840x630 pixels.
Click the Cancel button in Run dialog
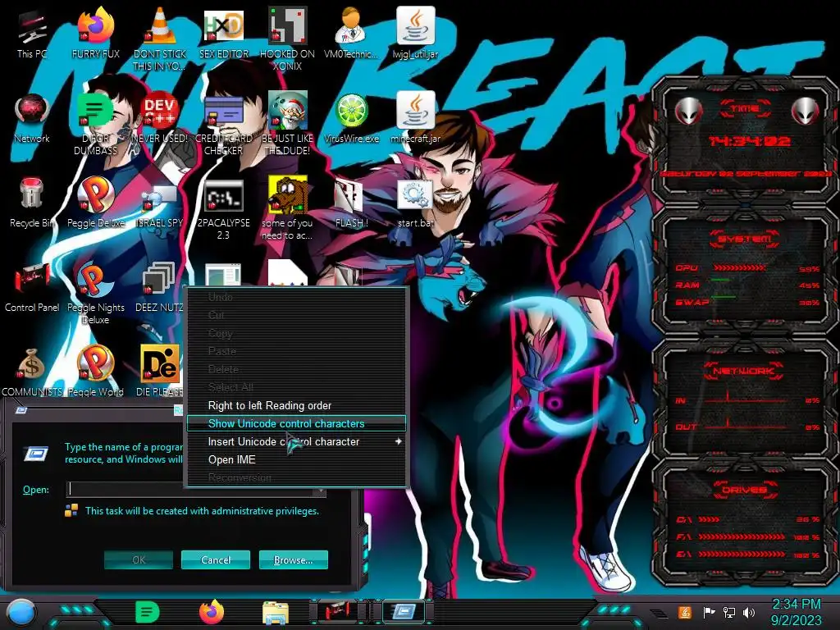click(x=216, y=559)
